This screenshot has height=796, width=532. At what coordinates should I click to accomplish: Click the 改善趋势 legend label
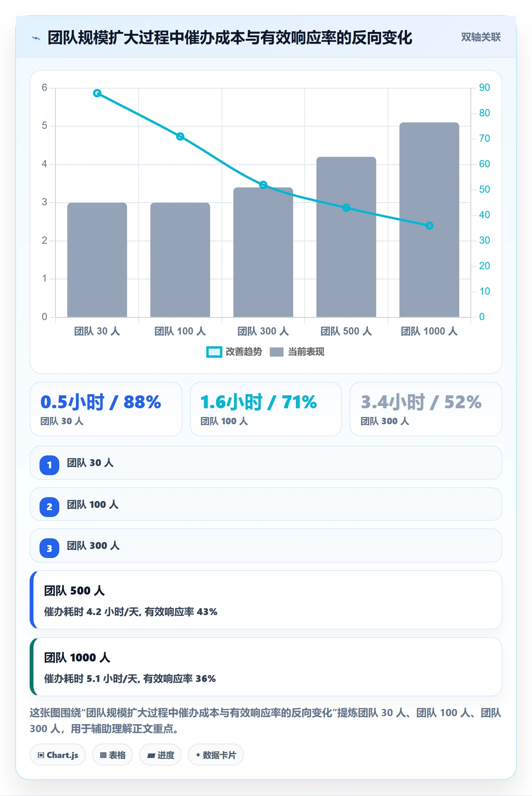244,352
